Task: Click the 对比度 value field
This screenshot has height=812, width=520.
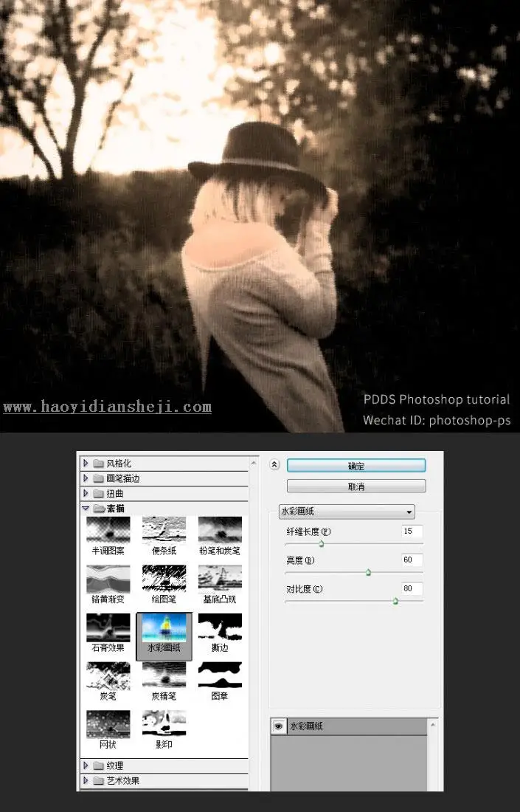Action: click(x=412, y=589)
